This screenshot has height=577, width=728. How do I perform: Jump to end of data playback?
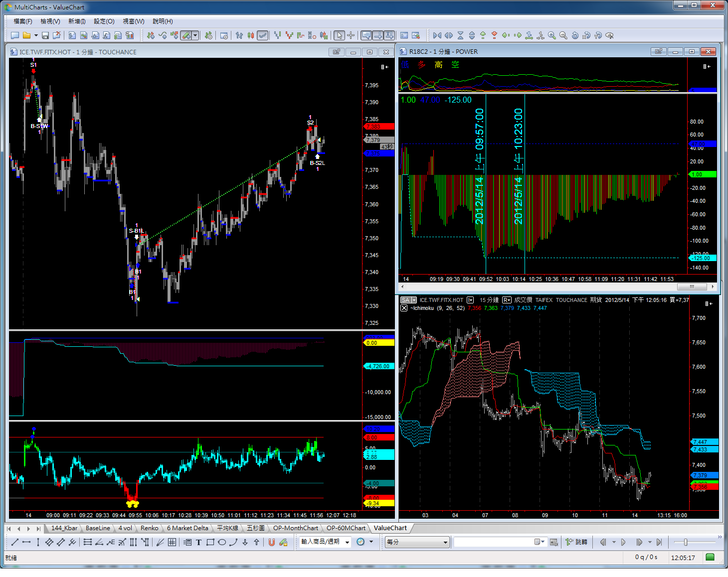pos(659,542)
